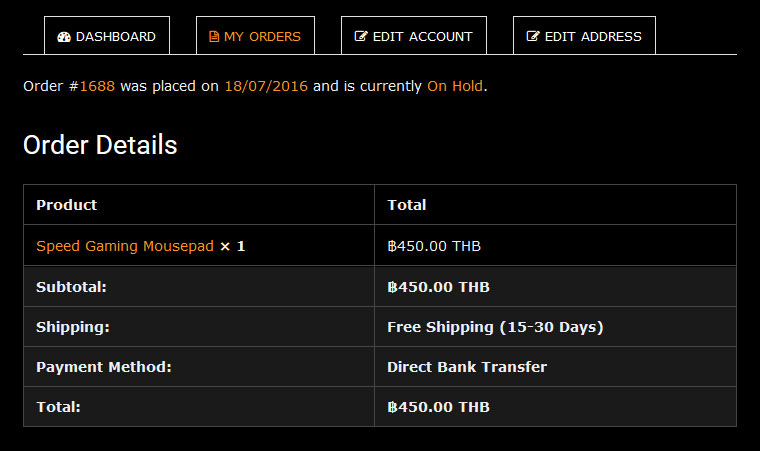The width and height of the screenshot is (760, 451).
Task: Click order number 1688 link
Action: tap(97, 87)
